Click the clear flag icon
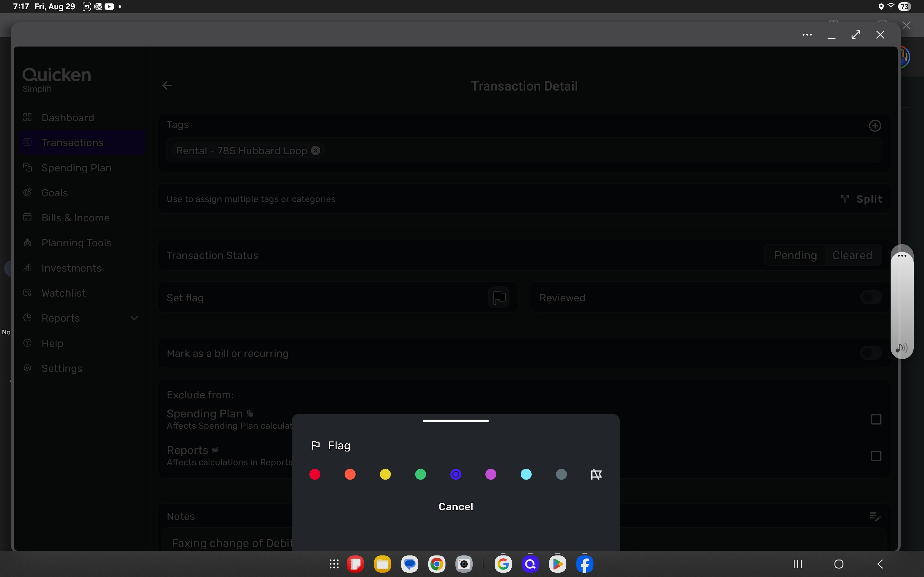Viewport: 924px width, 577px height. pos(596,474)
